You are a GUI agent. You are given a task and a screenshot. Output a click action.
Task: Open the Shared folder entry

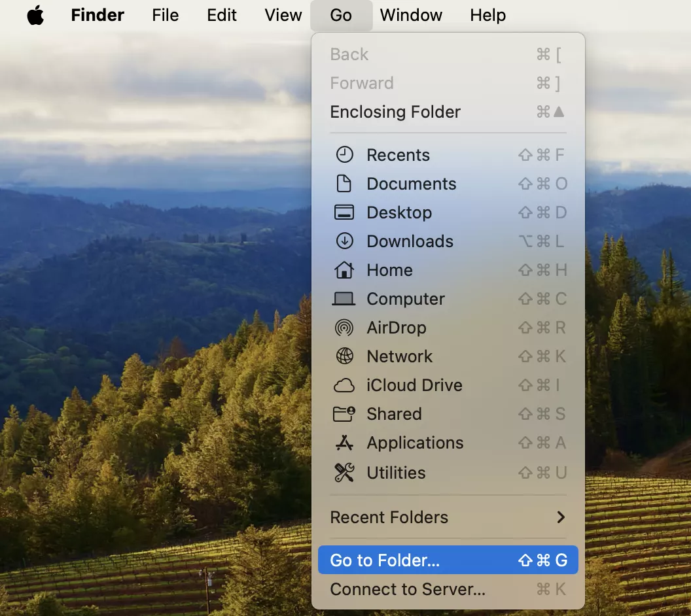tap(394, 414)
